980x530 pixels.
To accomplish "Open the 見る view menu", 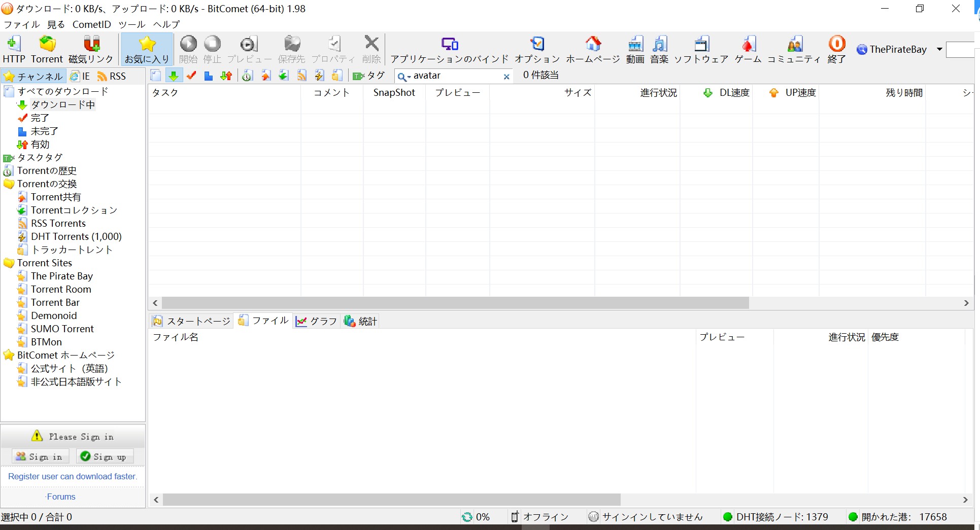I will 56,24.
